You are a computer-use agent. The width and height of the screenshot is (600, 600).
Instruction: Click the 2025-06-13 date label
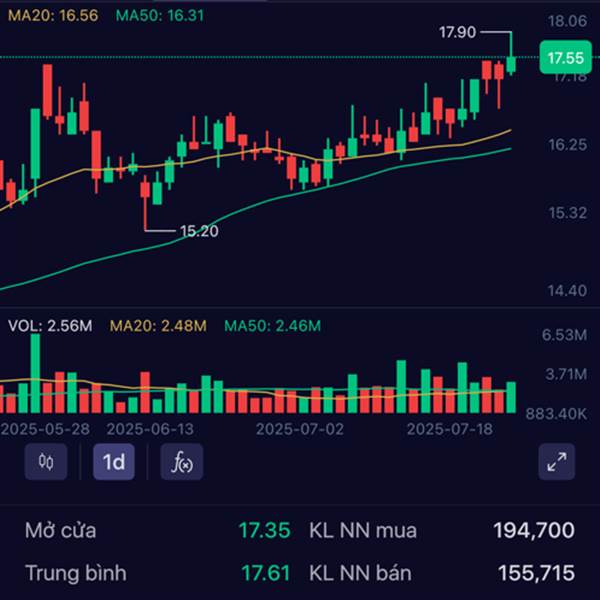[150, 429]
